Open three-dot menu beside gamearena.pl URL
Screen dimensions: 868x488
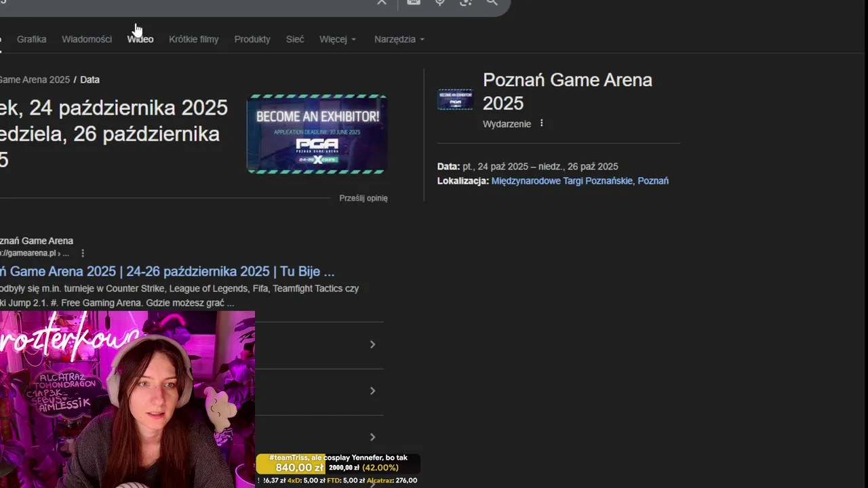point(83,253)
